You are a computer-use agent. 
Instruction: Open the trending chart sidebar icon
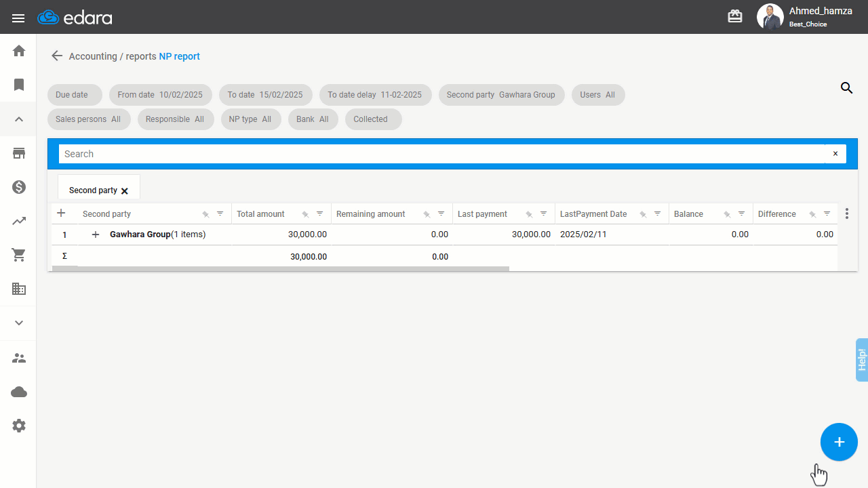19,221
